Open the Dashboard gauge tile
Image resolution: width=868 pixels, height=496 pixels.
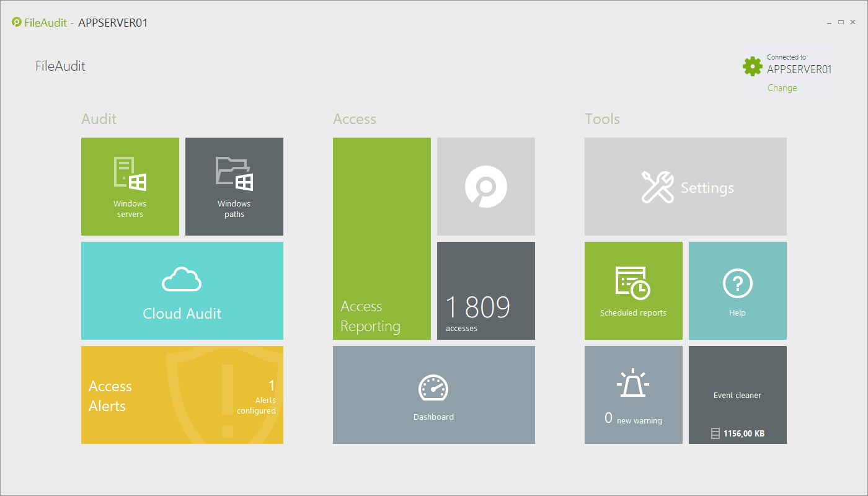click(x=433, y=395)
